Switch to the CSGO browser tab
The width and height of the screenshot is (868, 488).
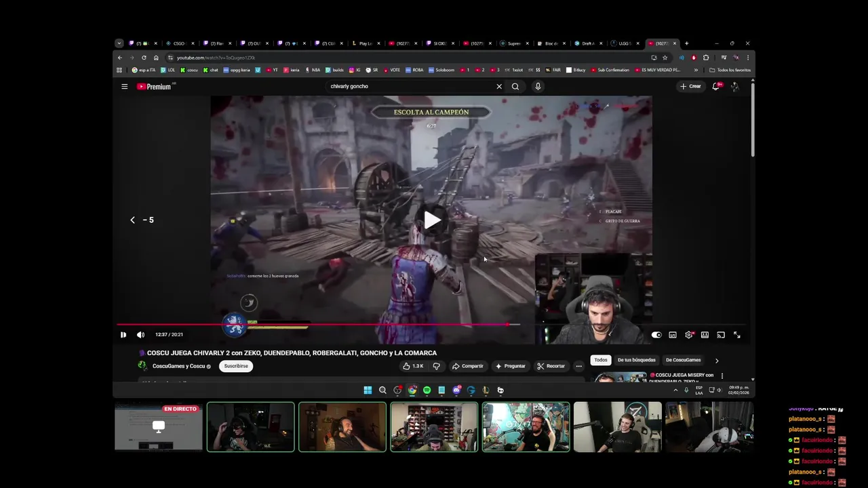(x=180, y=43)
